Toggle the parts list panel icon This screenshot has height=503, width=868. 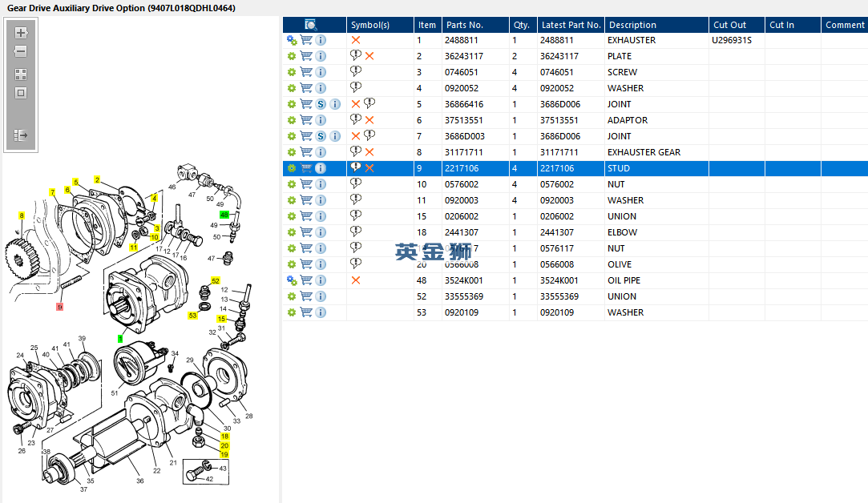[21, 135]
